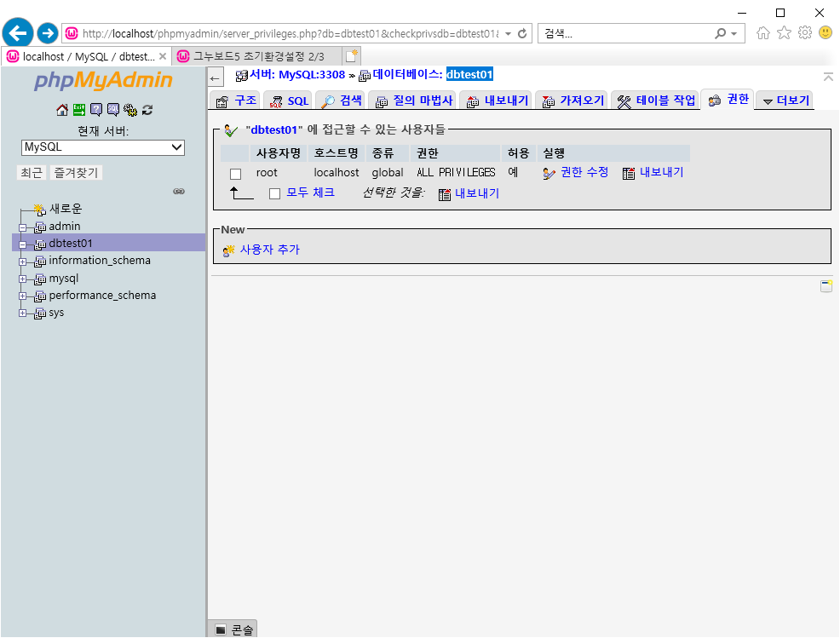
Task: Open the 서버: MySQL:3308 breadcrumb link
Action: click(x=297, y=74)
